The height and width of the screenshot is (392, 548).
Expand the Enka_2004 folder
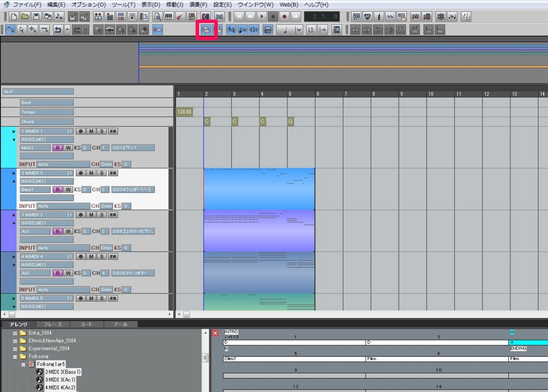click(x=15, y=333)
